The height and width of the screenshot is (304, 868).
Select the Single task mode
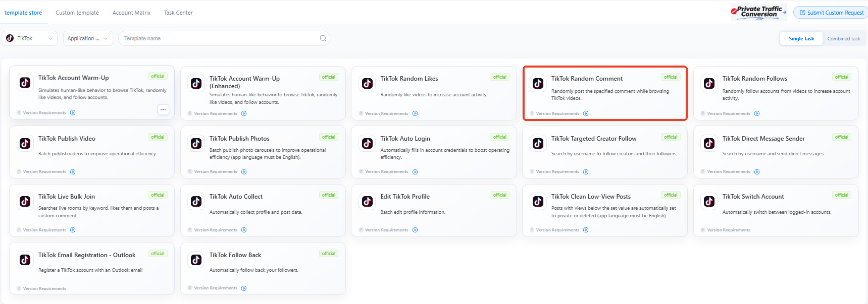801,38
